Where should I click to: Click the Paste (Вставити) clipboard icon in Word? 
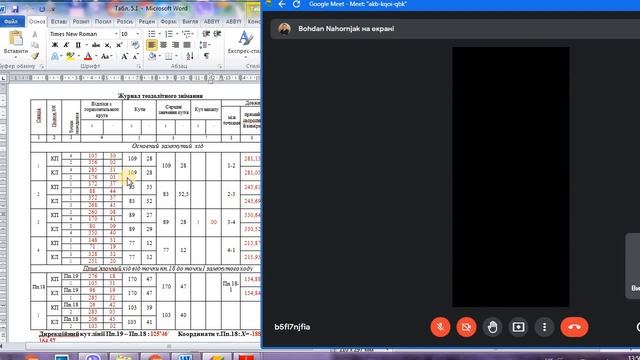coord(16,38)
